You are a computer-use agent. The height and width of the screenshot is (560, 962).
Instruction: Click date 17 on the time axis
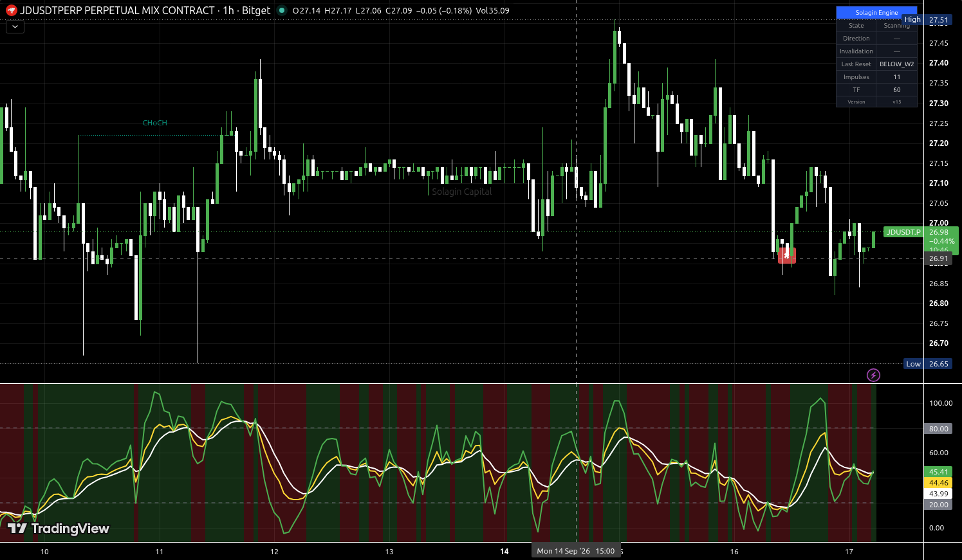click(x=849, y=552)
